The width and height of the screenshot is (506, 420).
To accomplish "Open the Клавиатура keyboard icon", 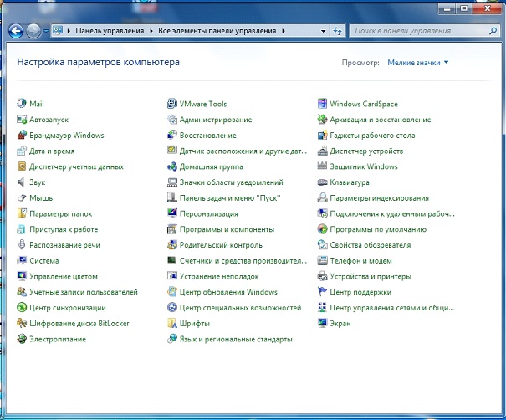I will pyautogui.click(x=322, y=182).
